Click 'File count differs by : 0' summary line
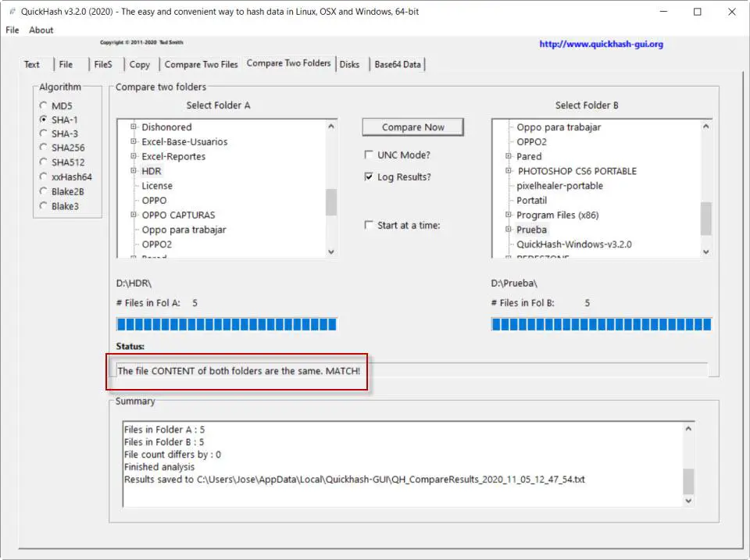This screenshot has width=750, height=560. coord(172,455)
